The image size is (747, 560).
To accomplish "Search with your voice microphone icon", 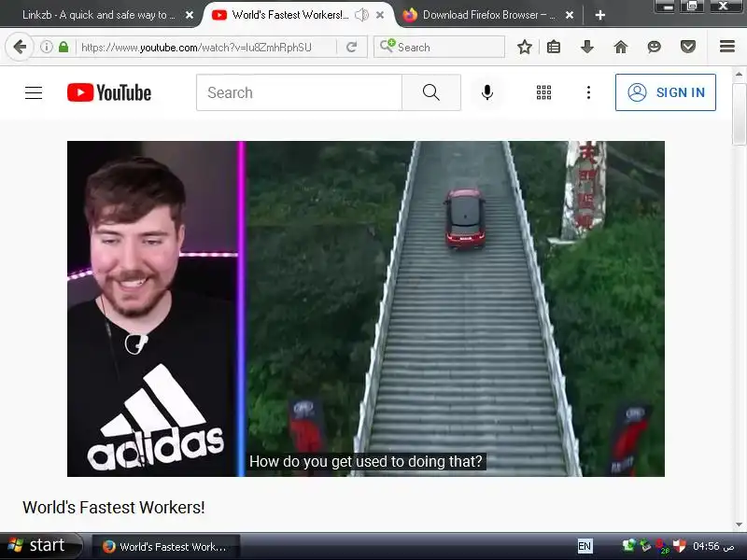I will point(486,92).
